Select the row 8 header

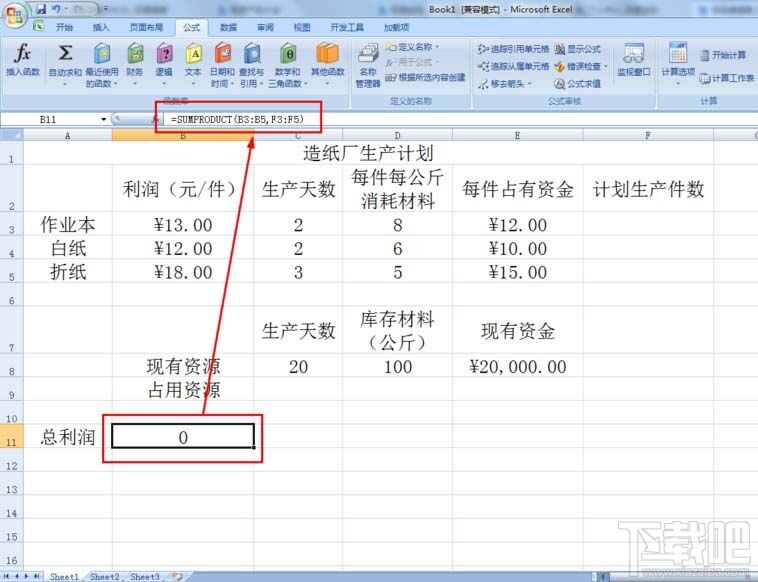pos(11,365)
